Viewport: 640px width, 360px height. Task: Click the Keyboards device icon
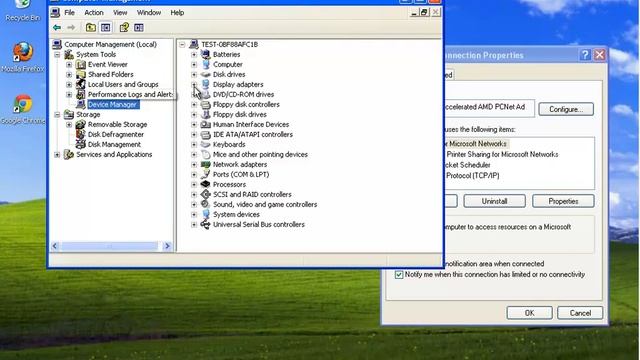(206, 144)
